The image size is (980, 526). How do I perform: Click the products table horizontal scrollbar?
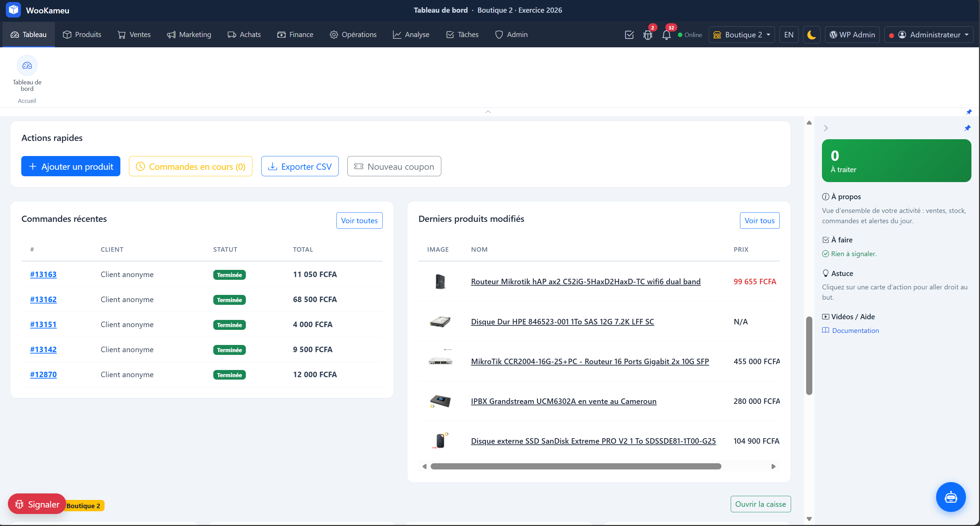click(x=576, y=467)
